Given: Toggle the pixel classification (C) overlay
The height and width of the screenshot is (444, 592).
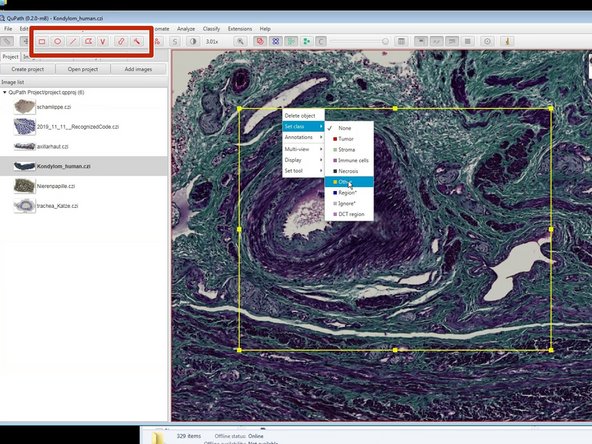Looking at the screenshot, I should (321, 42).
